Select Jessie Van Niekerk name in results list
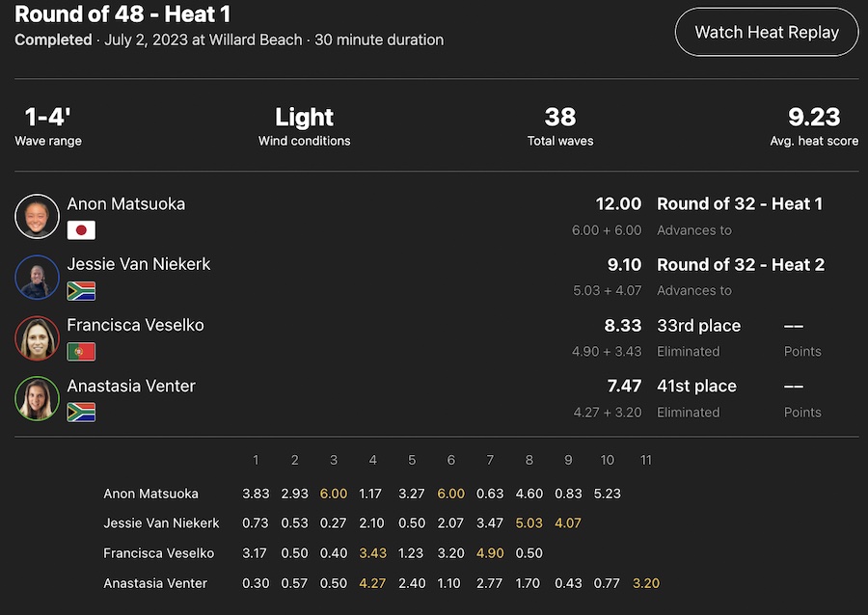This screenshot has height=615, width=868. tap(138, 264)
